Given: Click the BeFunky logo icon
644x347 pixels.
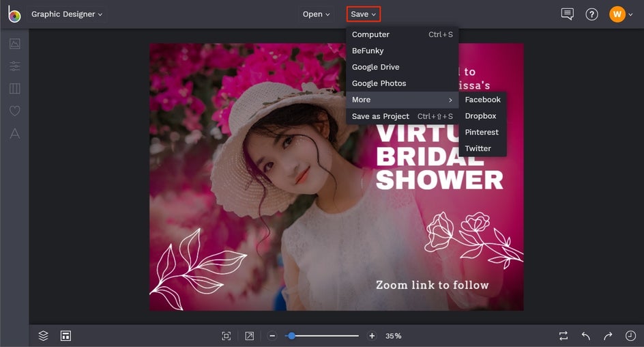Looking at the screenshot, I should tap(14, 14).
